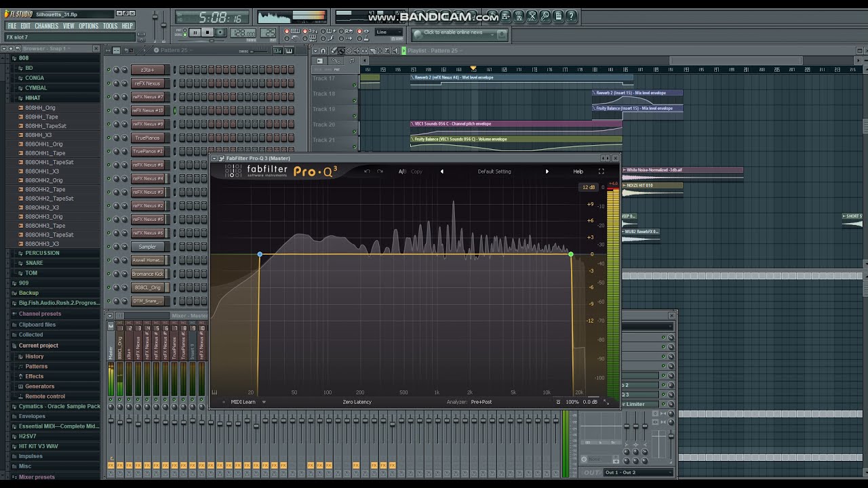Open the EDIT menu

(x=25, y=26)
